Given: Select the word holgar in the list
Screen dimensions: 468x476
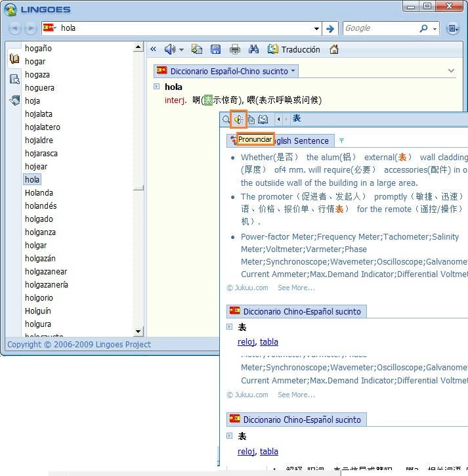Looking at the screenshot, I should click(36, 246).
